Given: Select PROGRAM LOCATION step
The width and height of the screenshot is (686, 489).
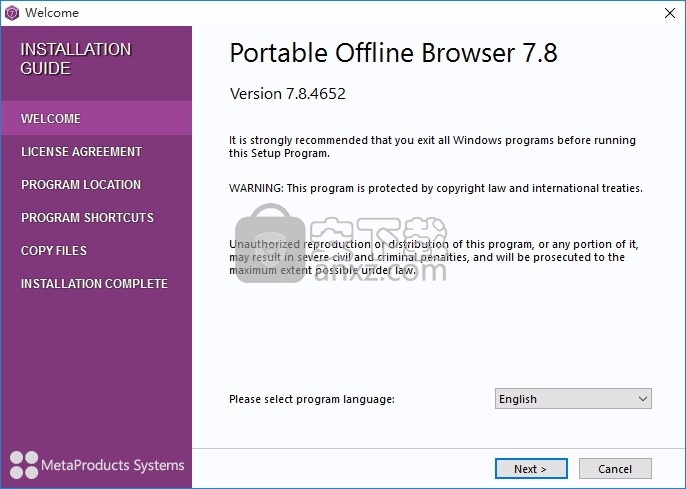Looking at the screenshot, I should [x=81, y=185].
